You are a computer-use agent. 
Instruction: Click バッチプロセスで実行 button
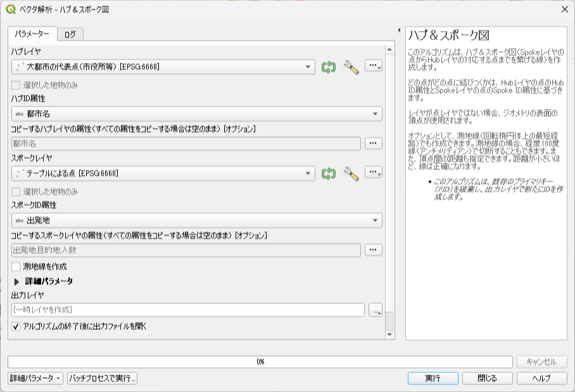103,378
